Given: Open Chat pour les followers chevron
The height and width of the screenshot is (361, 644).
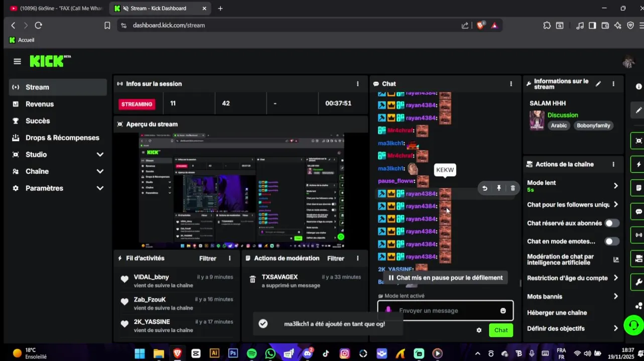Looking at the screenshot, I should pos(615,205).
